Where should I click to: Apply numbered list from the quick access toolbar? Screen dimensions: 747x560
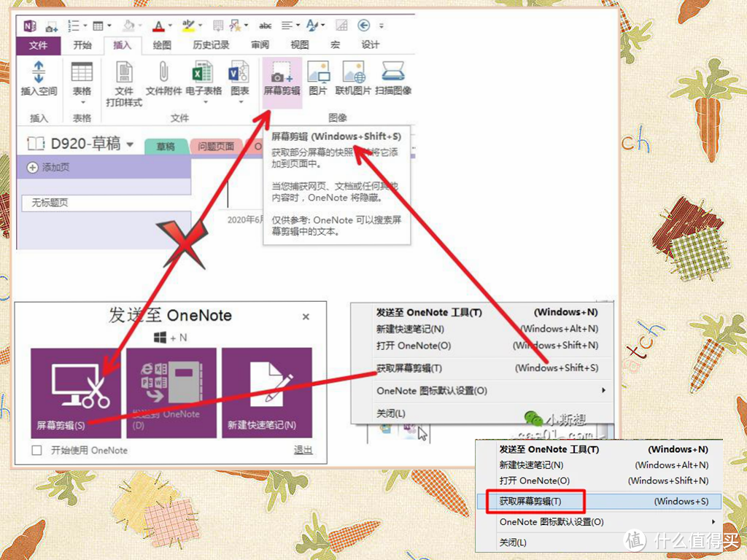click(x=74, y=26)
